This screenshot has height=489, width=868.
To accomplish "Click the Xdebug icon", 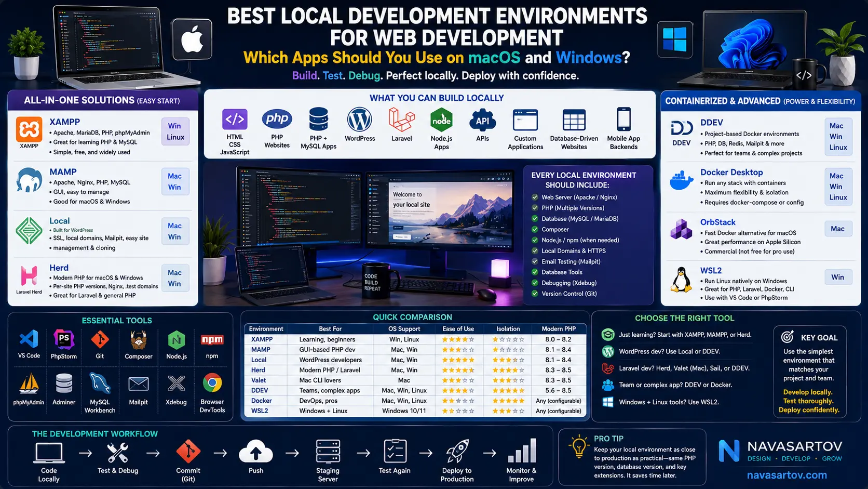I will pos(176,384).
